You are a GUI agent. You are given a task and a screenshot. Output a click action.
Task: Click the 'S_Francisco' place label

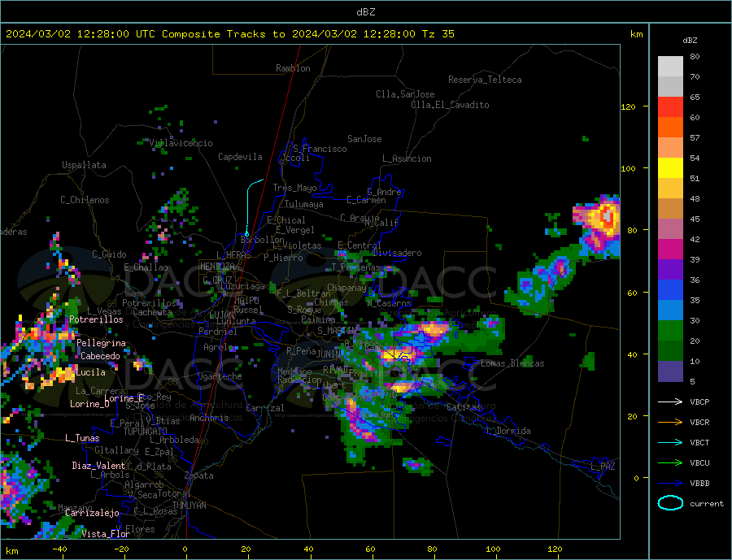(x=320, y=149)
